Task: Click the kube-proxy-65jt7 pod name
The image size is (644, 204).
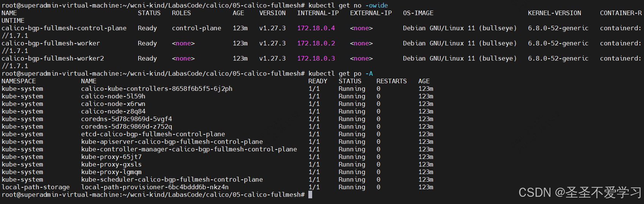Action: [x=111, y=157]
